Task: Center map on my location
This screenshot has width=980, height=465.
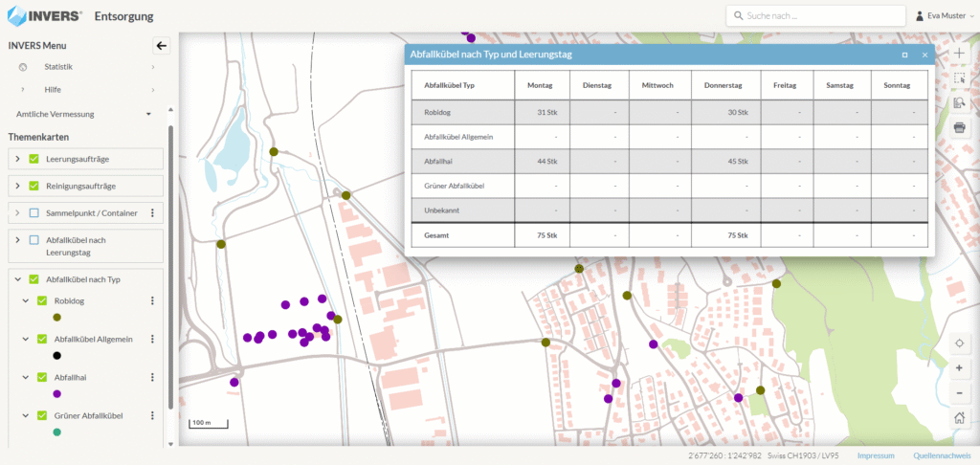Action: pos(959,343)
